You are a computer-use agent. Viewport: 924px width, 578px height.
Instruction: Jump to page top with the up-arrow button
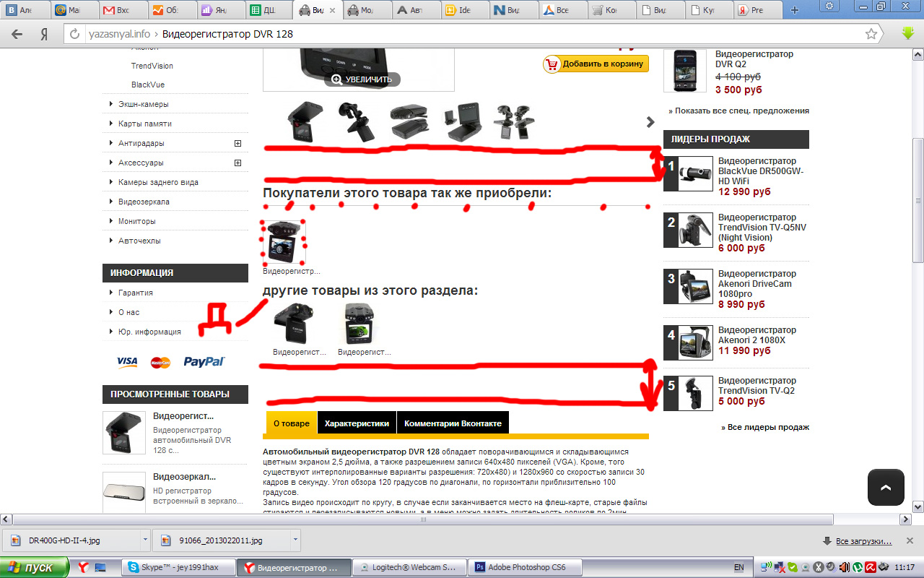[x=886, y=488]
